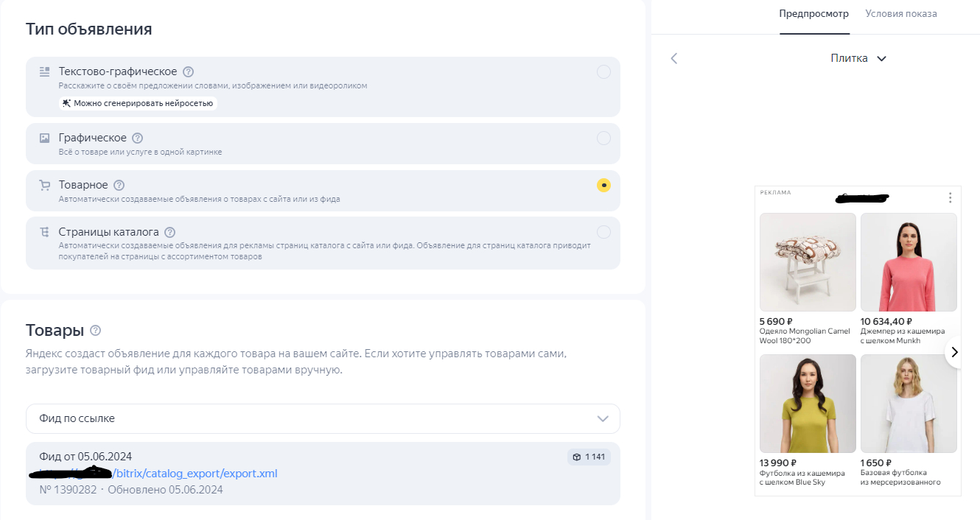
Task: Click the Одеяло Mongolian Camel Wool thumbnail
Action: 808,262
